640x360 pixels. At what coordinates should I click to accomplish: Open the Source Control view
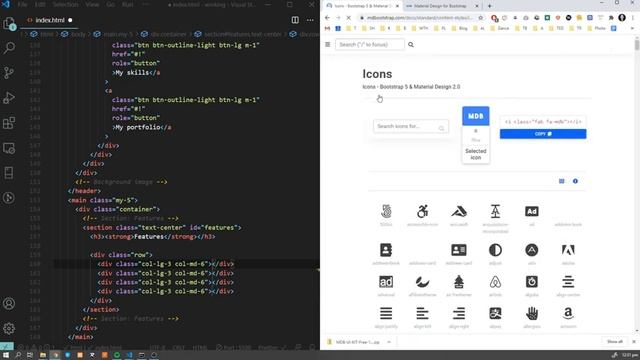(9, 73)
